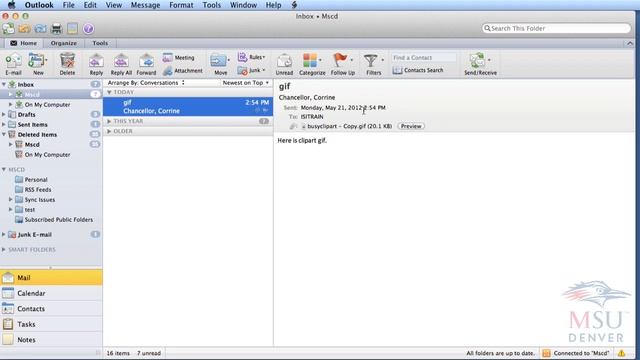Expand the Smart Folders section
This screenshot has width=640, height=360.
pyautogui.click(x=4, y=249)
